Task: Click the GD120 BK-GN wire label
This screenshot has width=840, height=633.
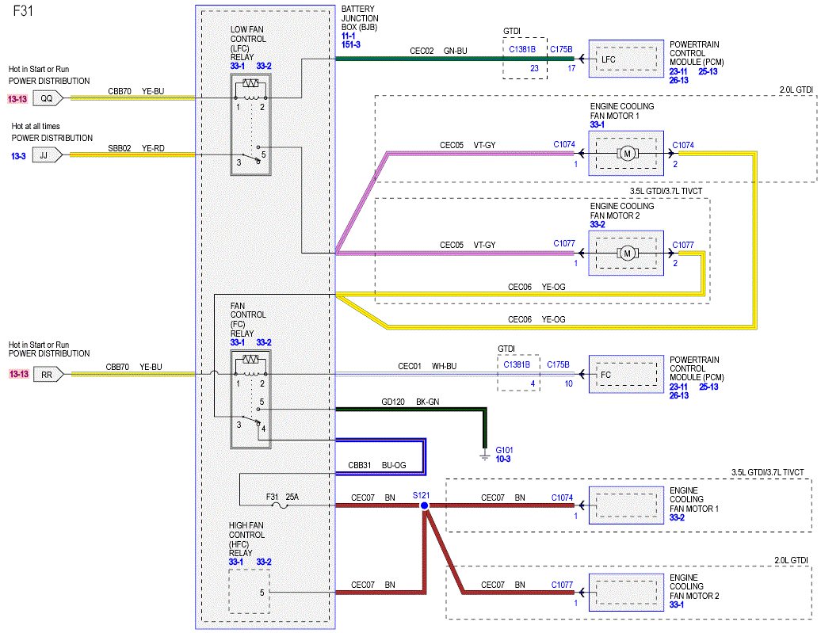Action: pyautogui.click(x=410, y=402)
